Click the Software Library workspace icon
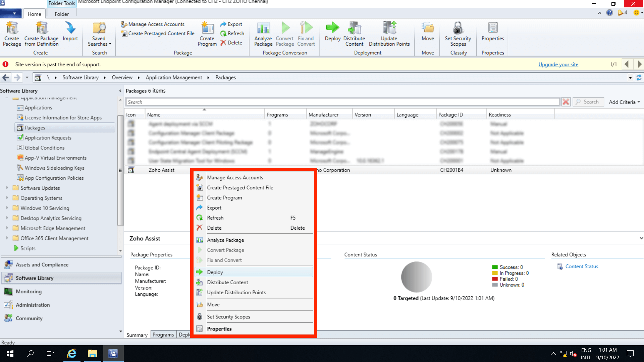Viewport: 644px width, 362px height. pos(8,278)
